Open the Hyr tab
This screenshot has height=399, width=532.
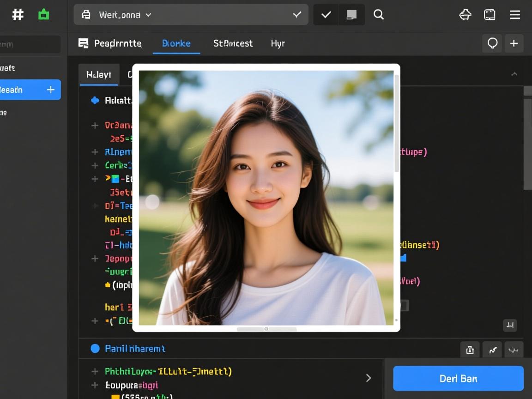click(278, 43)
